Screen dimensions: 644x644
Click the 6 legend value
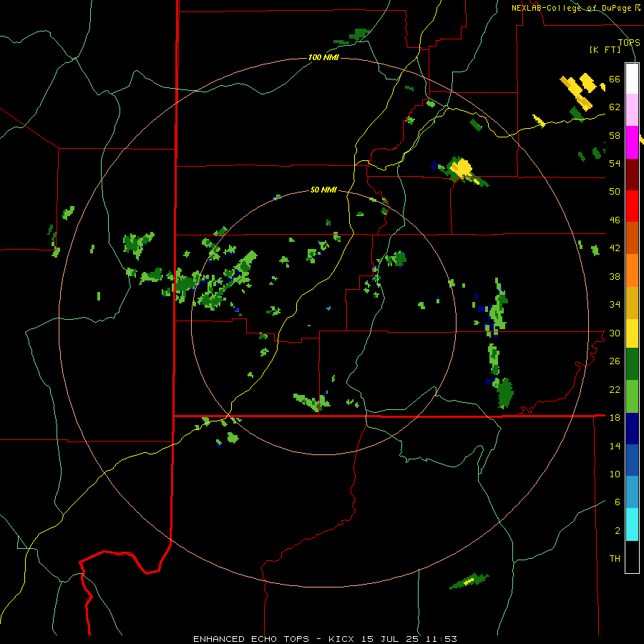pos(618,502)
